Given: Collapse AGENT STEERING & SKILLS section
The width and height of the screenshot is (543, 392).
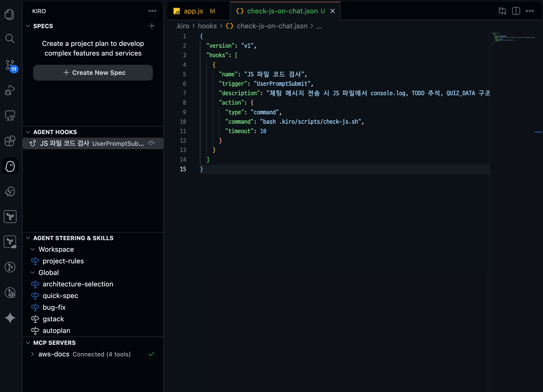Looking at the screenshot, I should click(x=28, y=238).
